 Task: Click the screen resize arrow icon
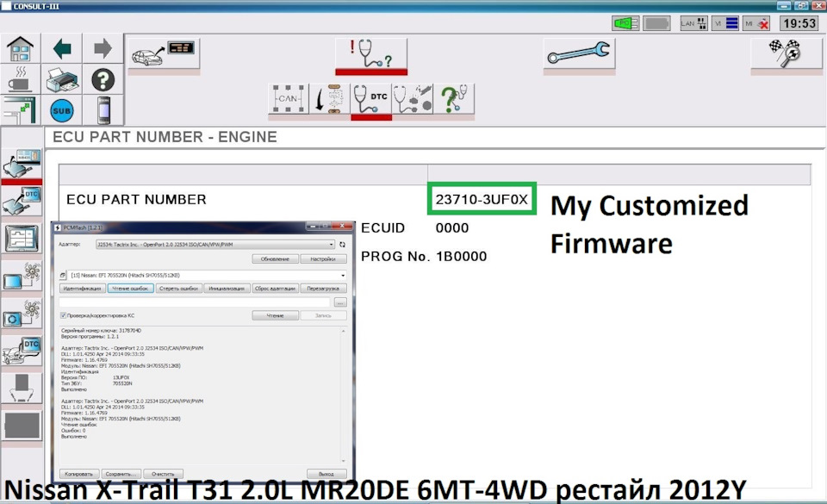[x=20, y=111]
